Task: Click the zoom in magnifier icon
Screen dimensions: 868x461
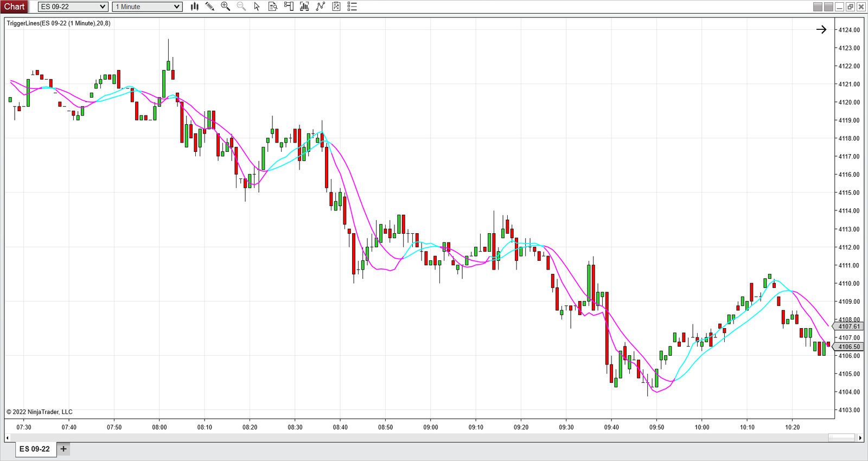Action: point(225,7)
